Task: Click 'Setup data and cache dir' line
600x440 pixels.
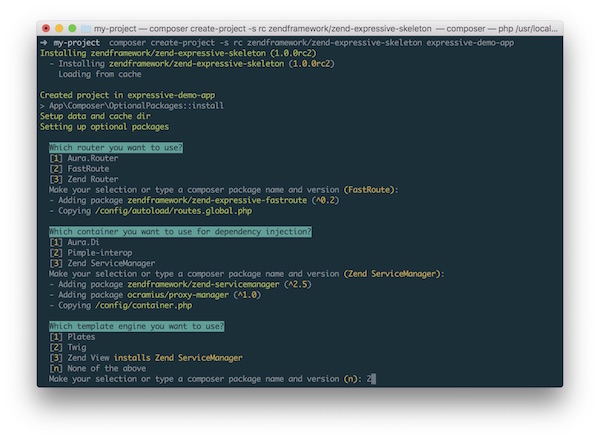Action: click(95, 116)
